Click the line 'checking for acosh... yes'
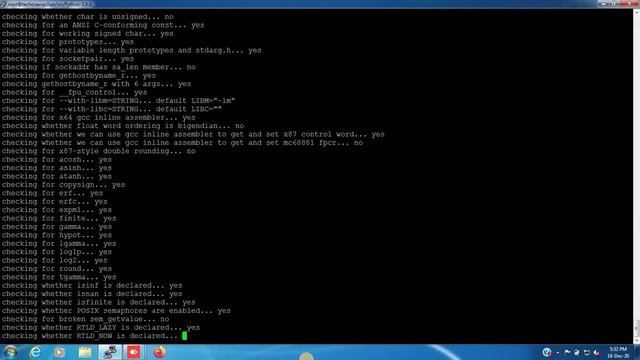 click(57, 160)
